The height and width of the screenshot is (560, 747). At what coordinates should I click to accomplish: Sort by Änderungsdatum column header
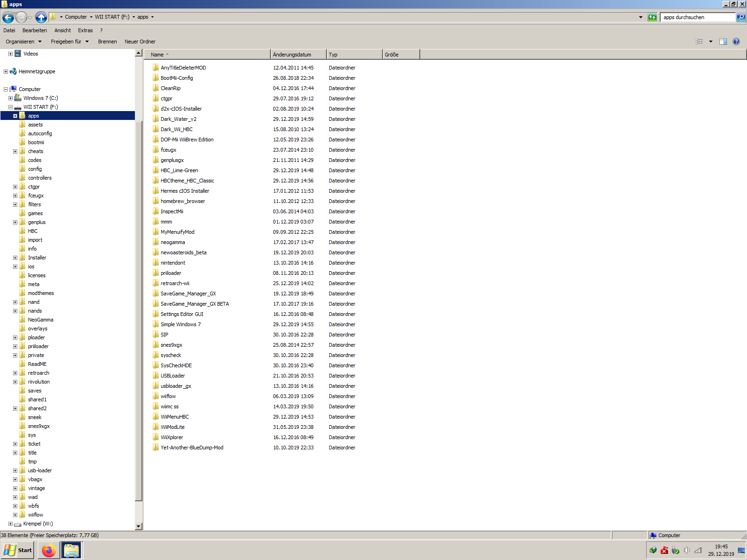tap(298, 55)
